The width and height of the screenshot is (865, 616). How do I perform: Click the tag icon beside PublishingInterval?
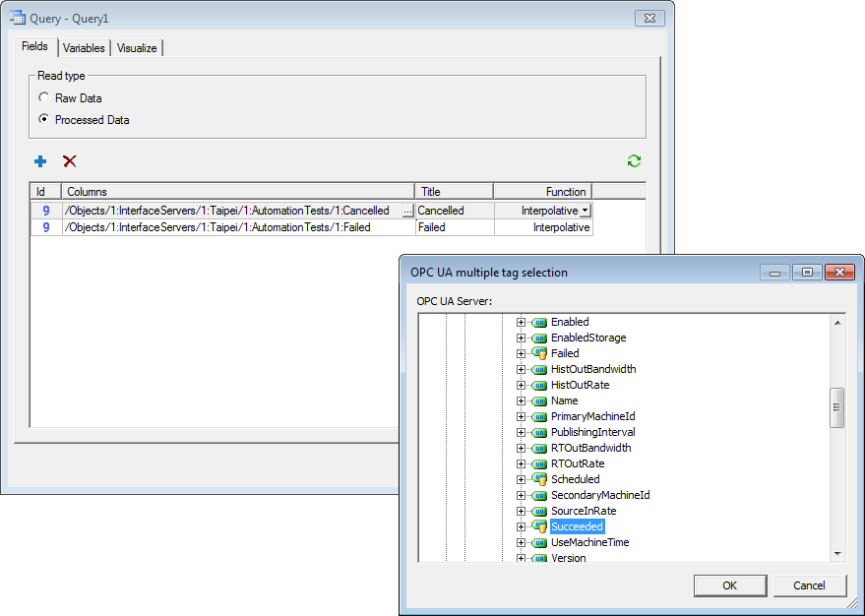539,432
